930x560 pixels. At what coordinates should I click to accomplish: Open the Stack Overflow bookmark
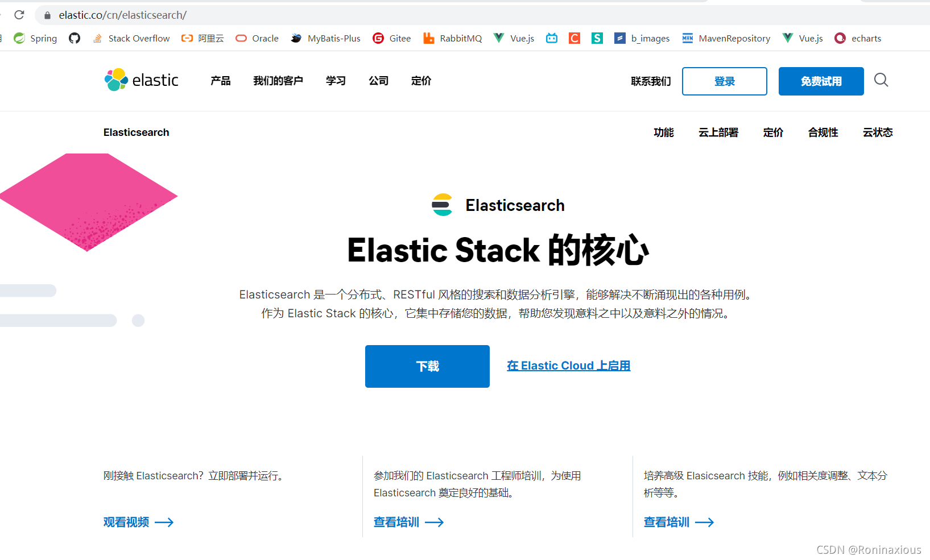pyautogui.click(x=131, y=38)
